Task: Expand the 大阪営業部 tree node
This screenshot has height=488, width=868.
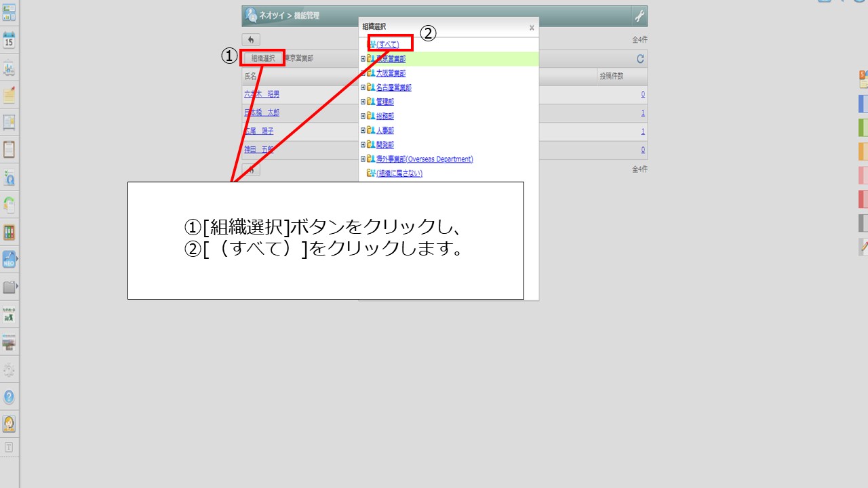Action: pos(363,73)
